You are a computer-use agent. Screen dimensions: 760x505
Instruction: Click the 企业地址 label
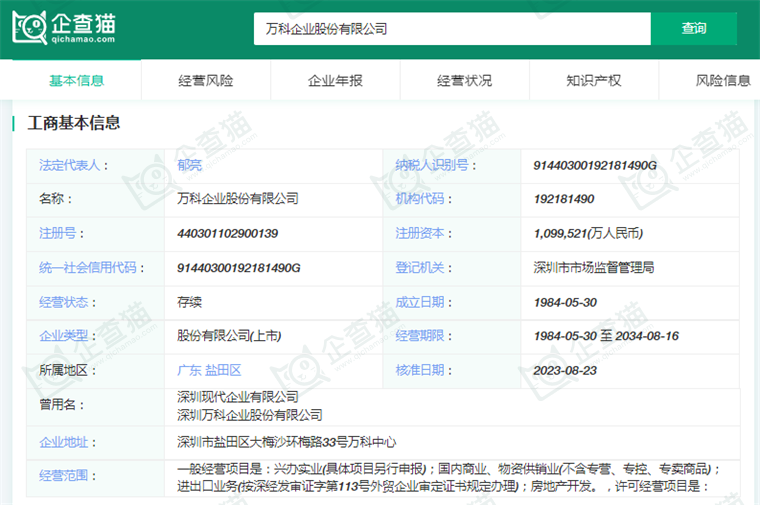pos(63,442)
